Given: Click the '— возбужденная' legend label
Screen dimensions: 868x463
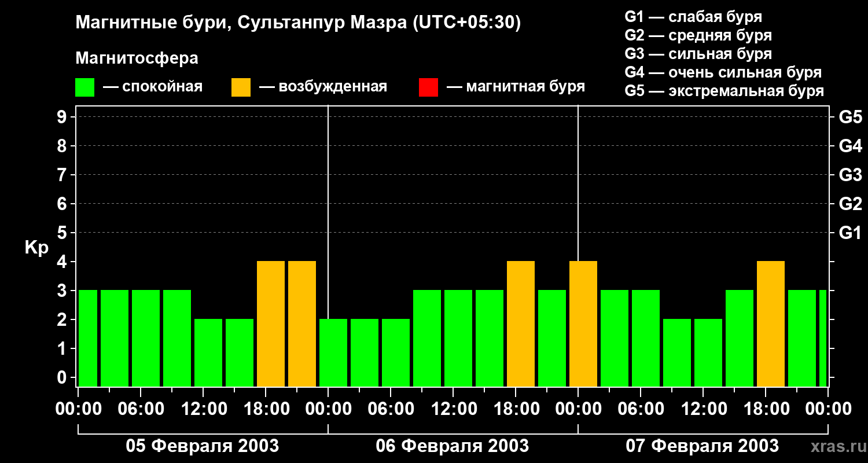Looking at the screenshot, I should coord(323,87).
